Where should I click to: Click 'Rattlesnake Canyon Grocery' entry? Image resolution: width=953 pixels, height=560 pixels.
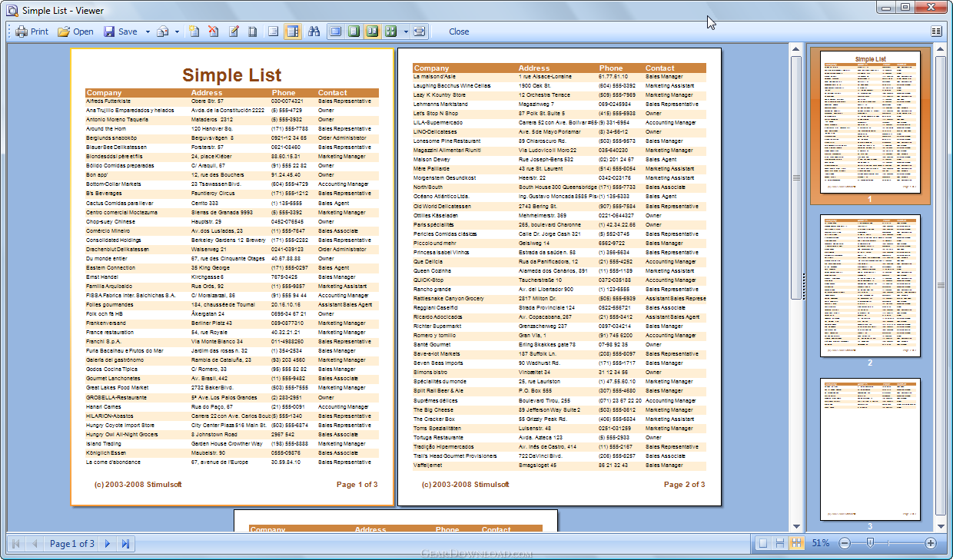point(449,298)
